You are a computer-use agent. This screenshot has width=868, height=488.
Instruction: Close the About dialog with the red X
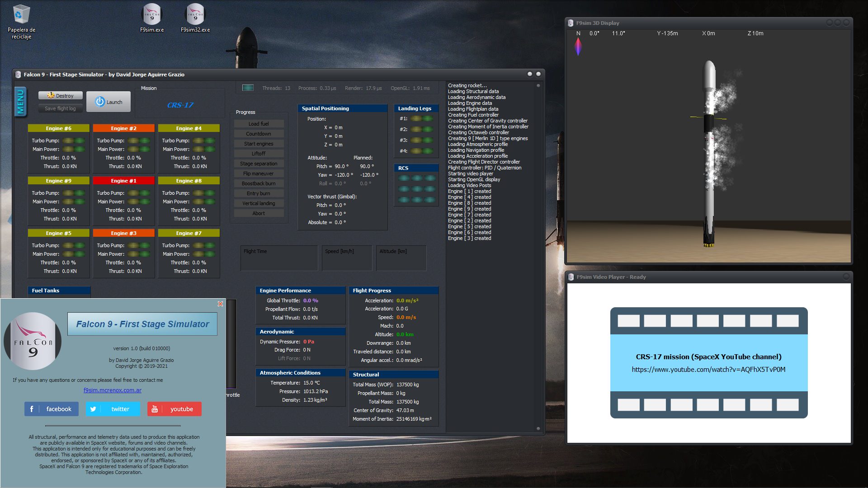click(x=220, y=304)
